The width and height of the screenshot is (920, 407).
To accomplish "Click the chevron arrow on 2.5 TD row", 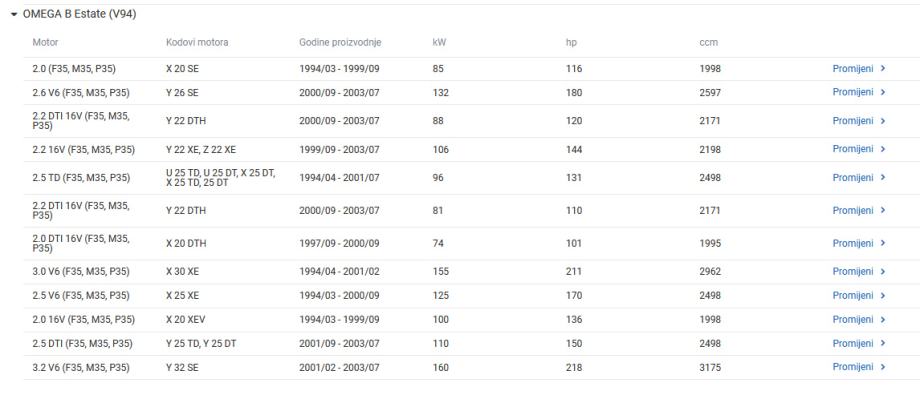I will pyautogui.click(x=883, y=178).
